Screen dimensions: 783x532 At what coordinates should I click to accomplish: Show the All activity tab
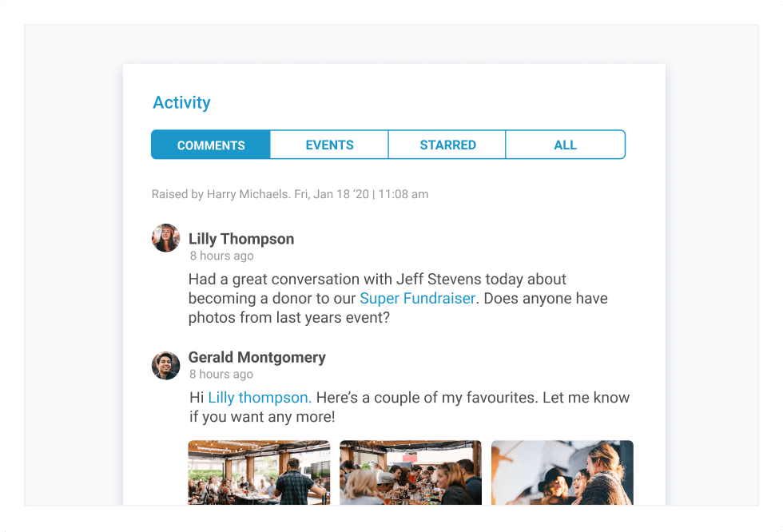[x=565, y=145]
